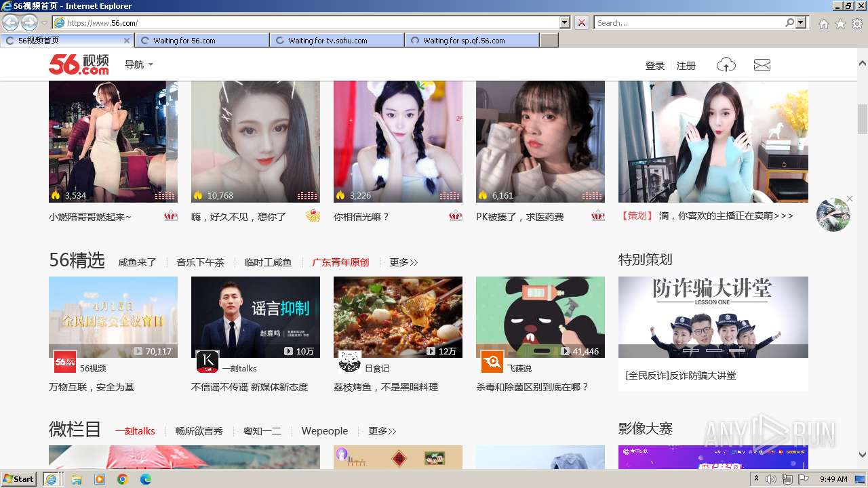Click the browser Back arrow button
This screenshot has width=868, height=488.
pos(10,22)
